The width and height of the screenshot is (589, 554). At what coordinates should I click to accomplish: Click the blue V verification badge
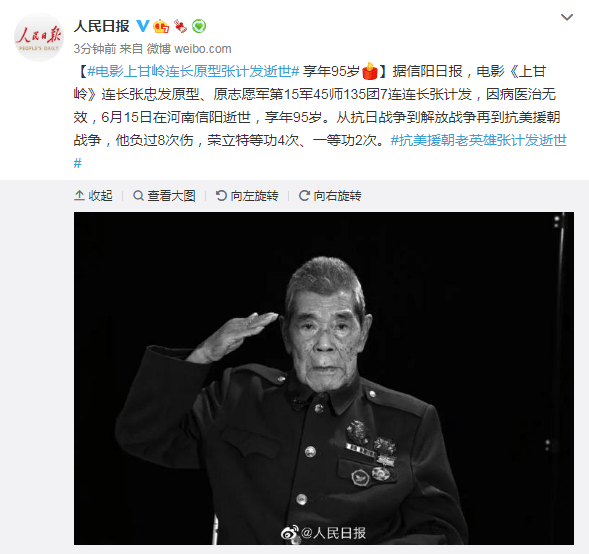(x=142, y=26)
